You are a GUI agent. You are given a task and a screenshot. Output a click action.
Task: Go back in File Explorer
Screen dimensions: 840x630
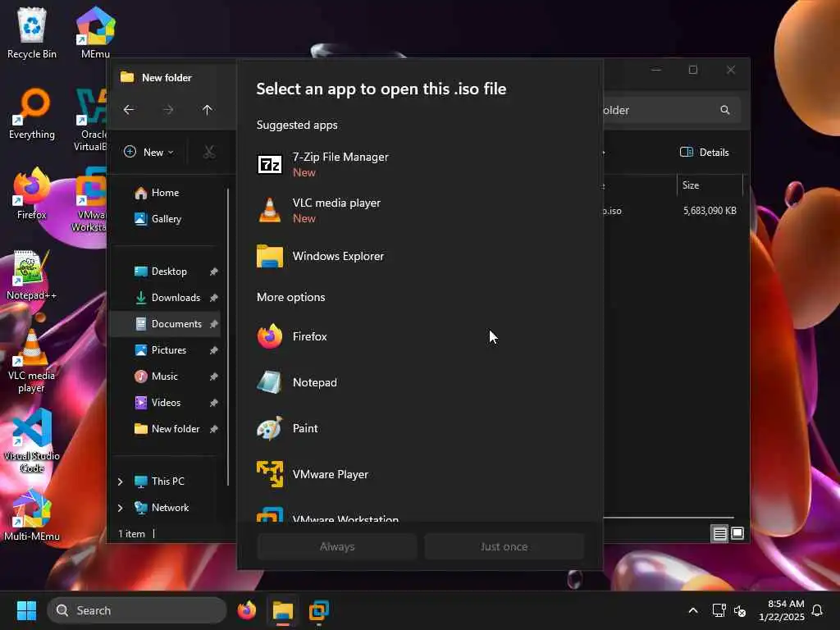129,110
